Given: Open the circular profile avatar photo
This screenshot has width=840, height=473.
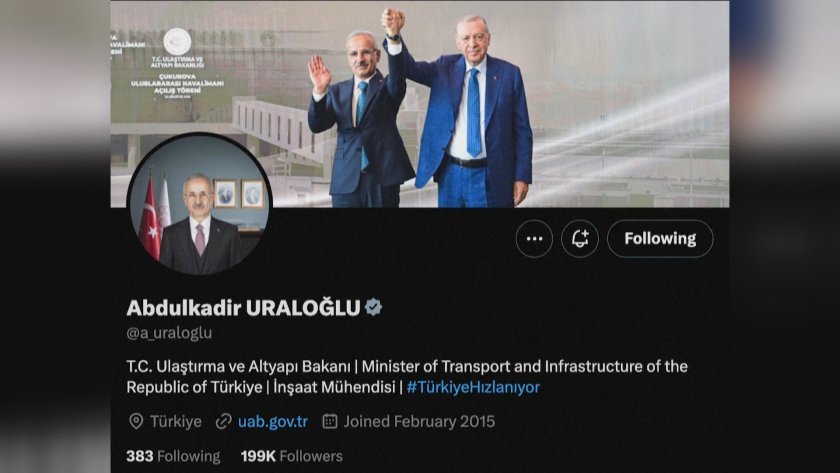Looking at the screenshot, I should click(x=200, y=204).
